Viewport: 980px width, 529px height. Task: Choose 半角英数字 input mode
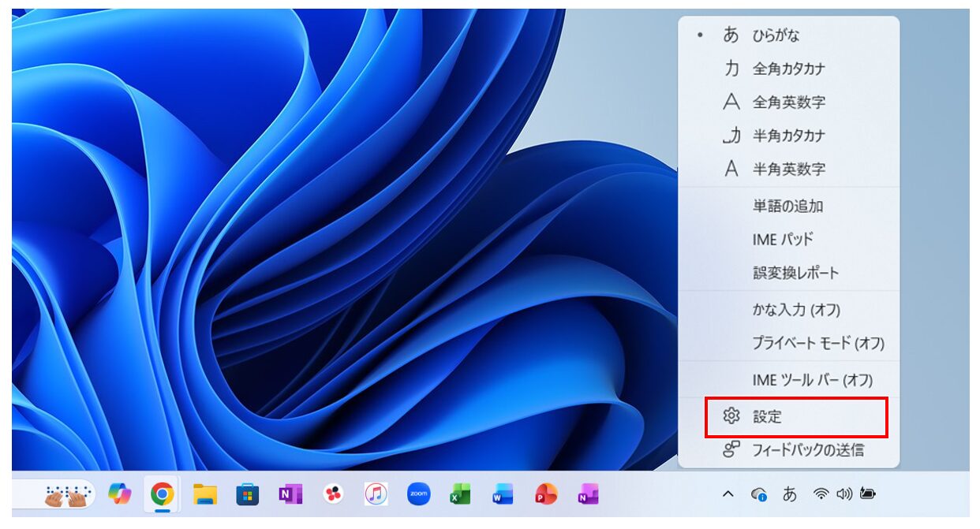(x=788, y=169)
